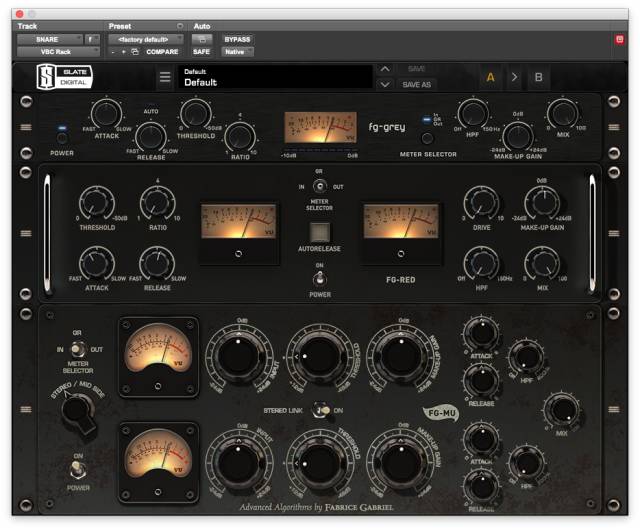Click FG-Grey Make-Up Gain knob
The height and width of the screenshot is (530, 640).
coord(518,136)
